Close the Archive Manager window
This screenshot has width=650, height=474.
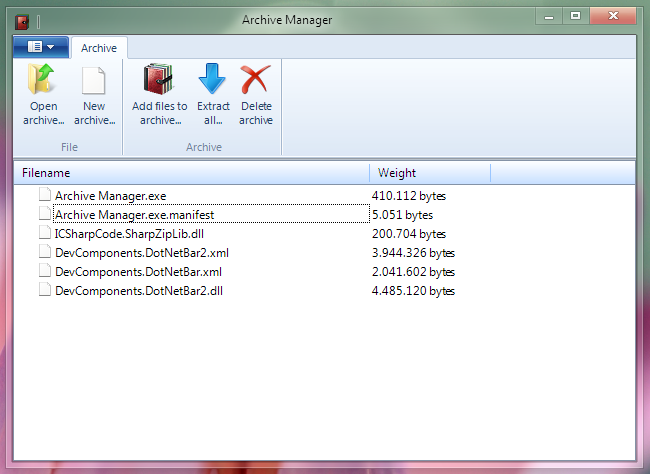613,17
